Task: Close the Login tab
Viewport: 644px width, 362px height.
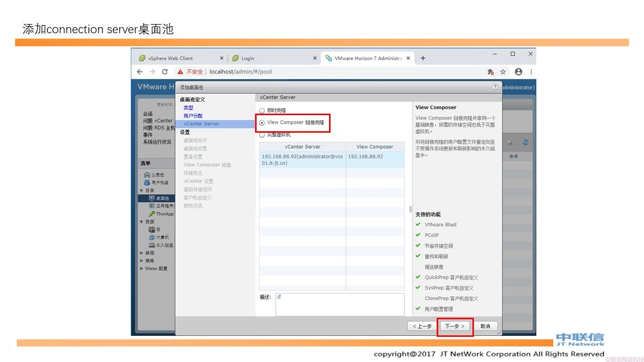Action: (315, 58)
